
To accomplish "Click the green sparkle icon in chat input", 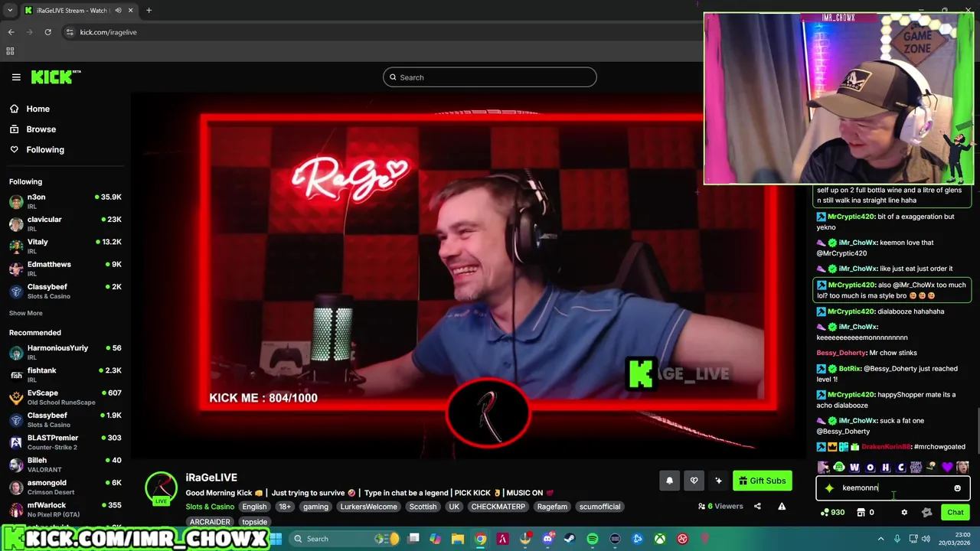I will click(829, 488).
